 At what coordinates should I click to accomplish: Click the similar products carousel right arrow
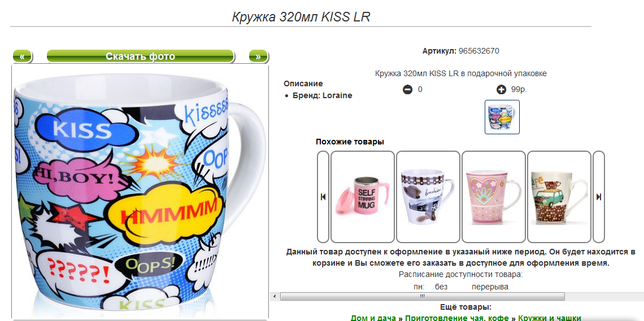click(599, 197)
